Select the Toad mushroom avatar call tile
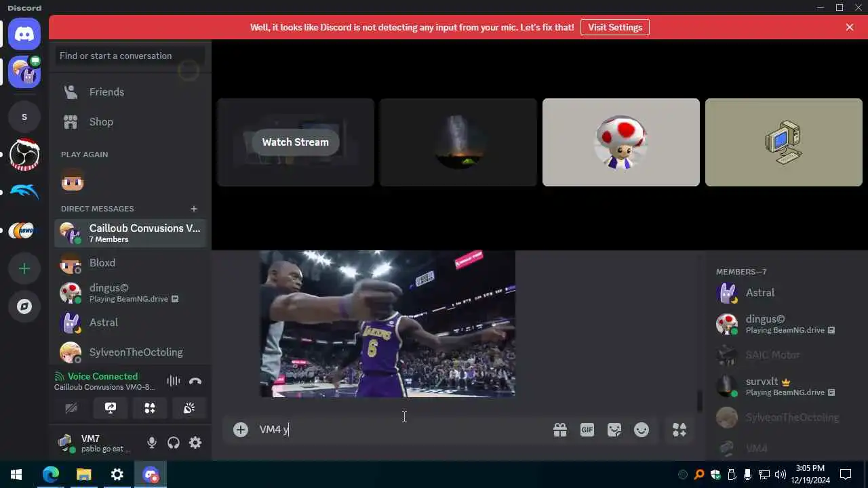The height and width of the screenshot is (488, 868). pyautogui.click(x=621, y=142)
